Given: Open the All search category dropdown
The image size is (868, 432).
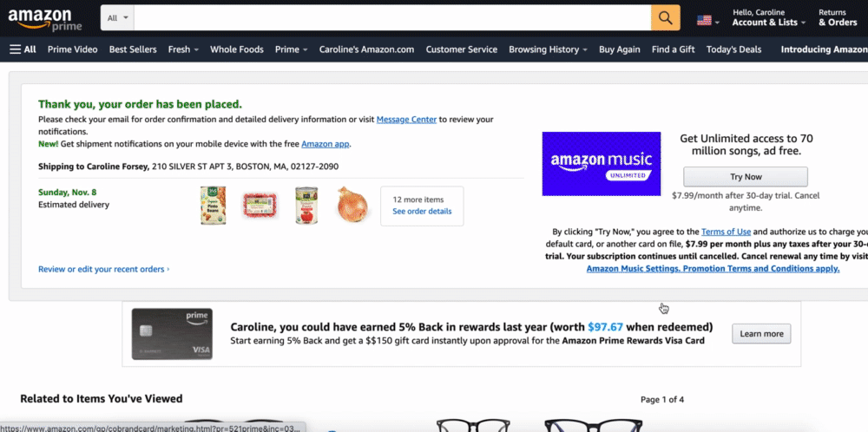Looking at the screenshot, I should [x=117, y=18].
